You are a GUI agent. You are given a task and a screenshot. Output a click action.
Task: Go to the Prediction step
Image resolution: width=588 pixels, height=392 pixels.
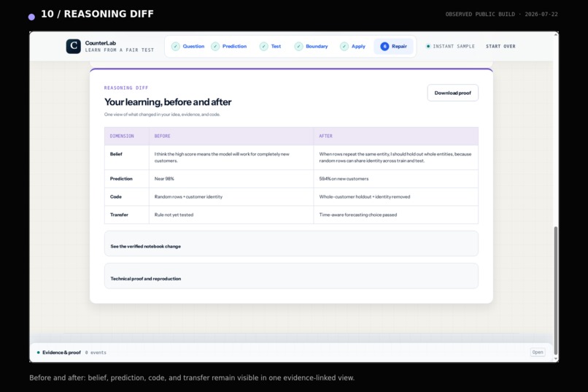(x=229, y=47)
